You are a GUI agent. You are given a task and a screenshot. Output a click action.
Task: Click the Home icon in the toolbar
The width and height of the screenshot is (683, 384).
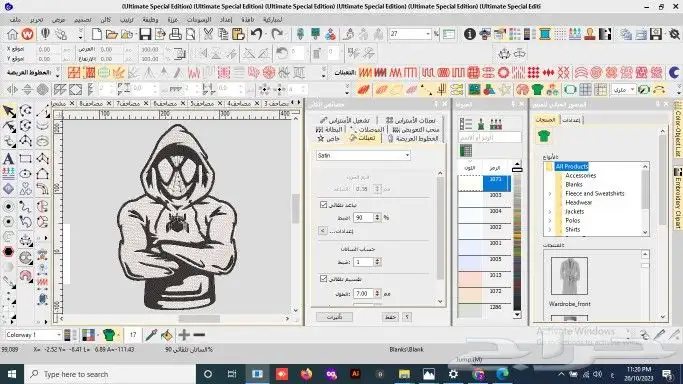12,34
